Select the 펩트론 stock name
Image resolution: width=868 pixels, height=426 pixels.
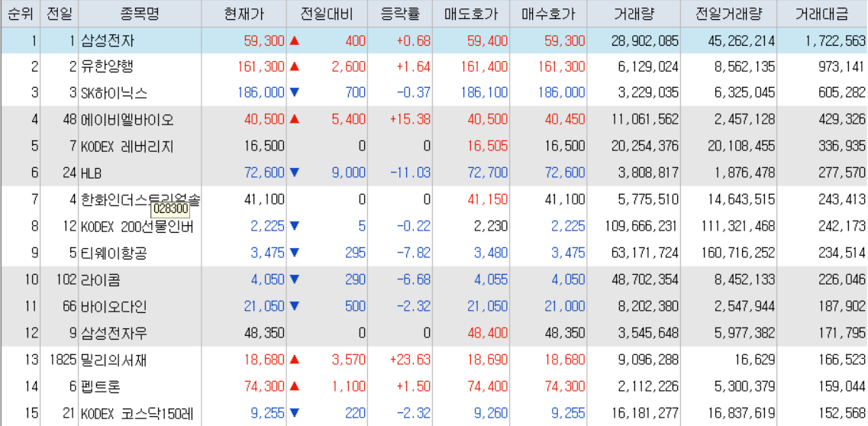pyautogui.click(x=100, y=387)
